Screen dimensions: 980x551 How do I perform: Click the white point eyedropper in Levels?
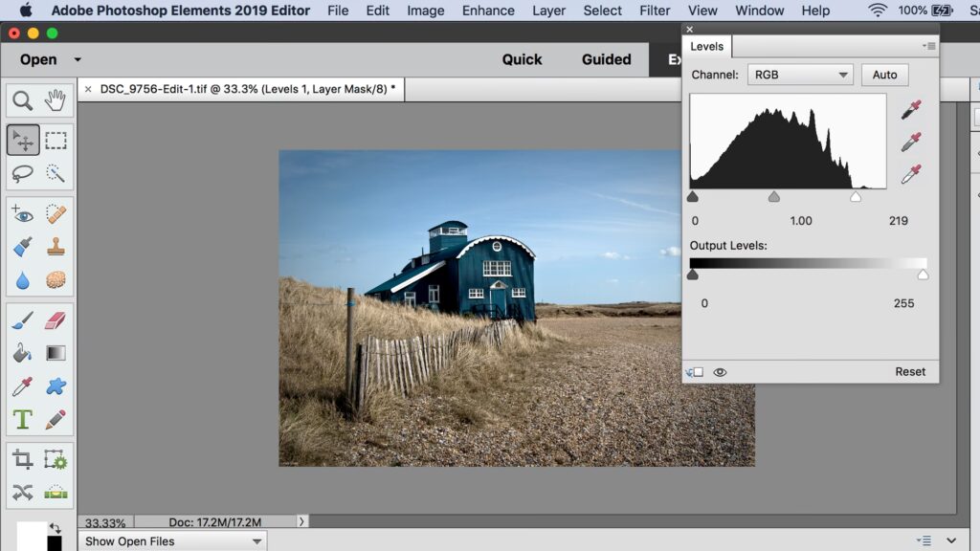910,174
